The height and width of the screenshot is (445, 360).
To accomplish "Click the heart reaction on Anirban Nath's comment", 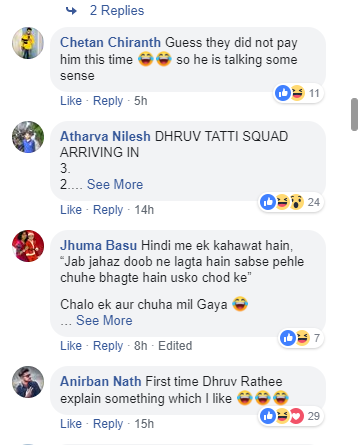I will tap(297, 416).
